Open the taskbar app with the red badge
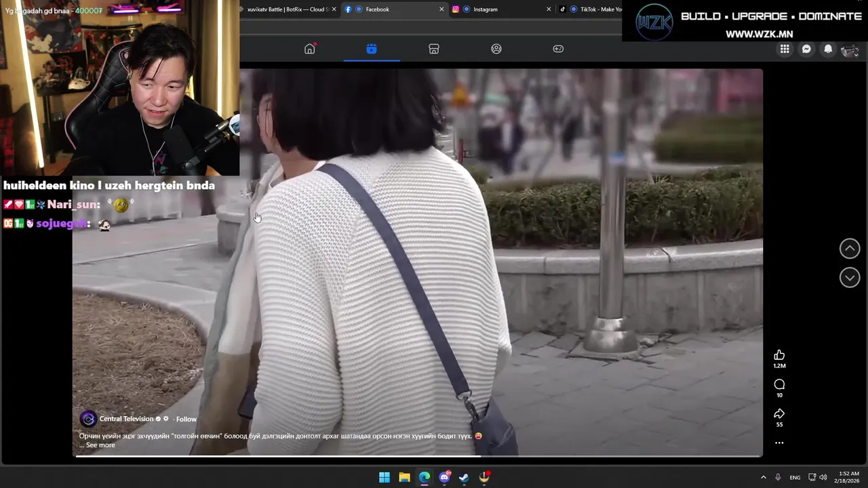 484,477
